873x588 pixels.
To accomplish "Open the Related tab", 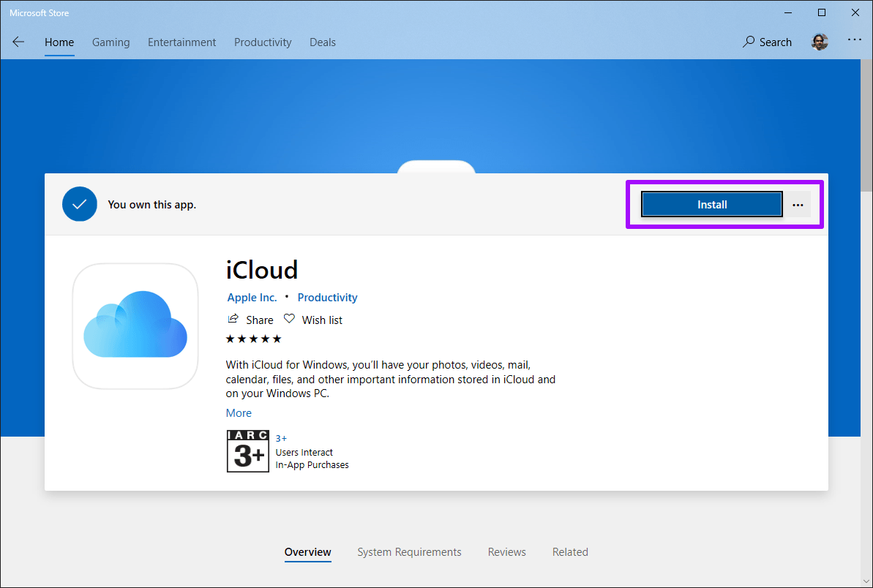I will click(x=570, y=552).
